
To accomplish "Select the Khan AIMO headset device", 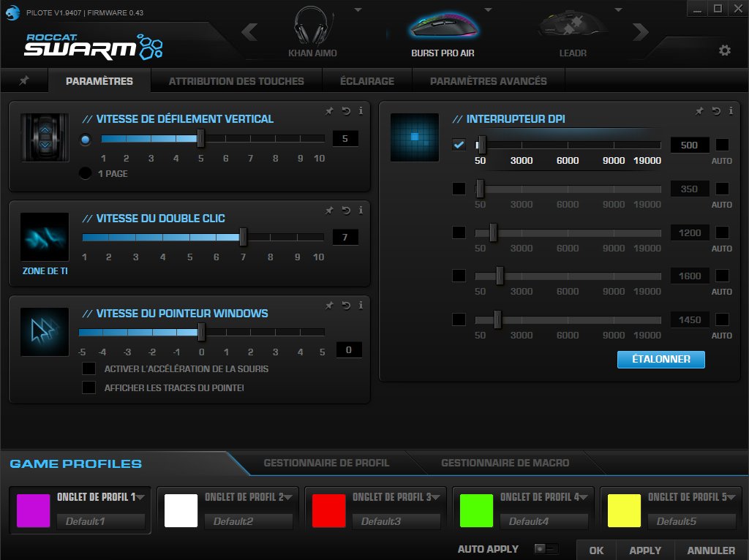I will [312, 33].
